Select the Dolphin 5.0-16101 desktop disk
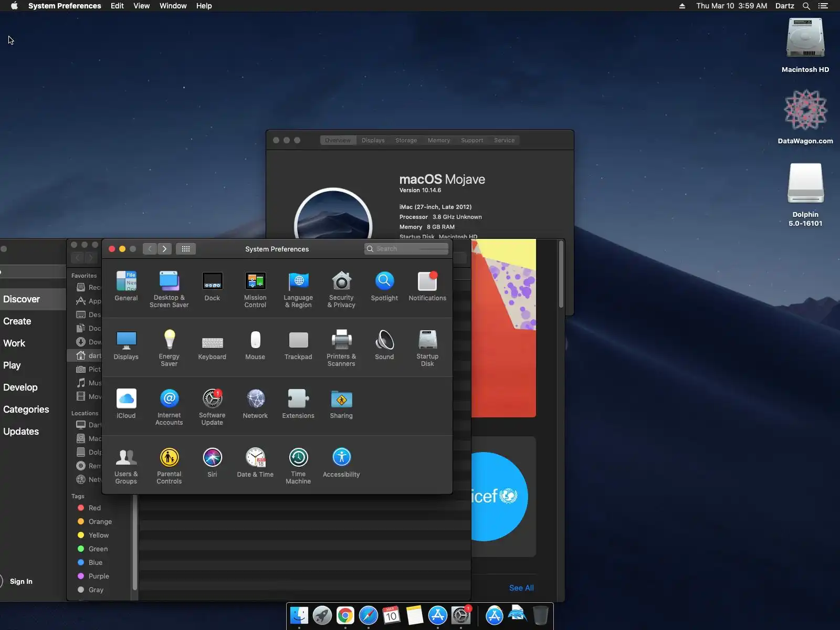 pos(805,195)
